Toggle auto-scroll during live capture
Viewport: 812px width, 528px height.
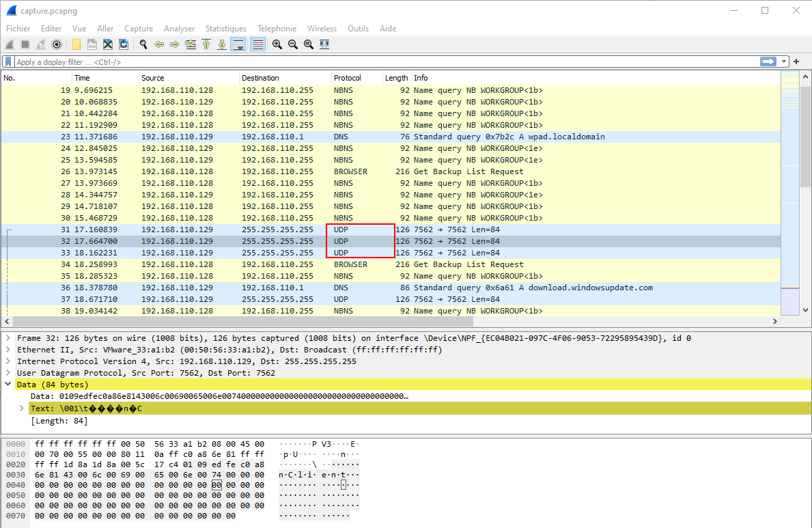(x=238, y=44)
